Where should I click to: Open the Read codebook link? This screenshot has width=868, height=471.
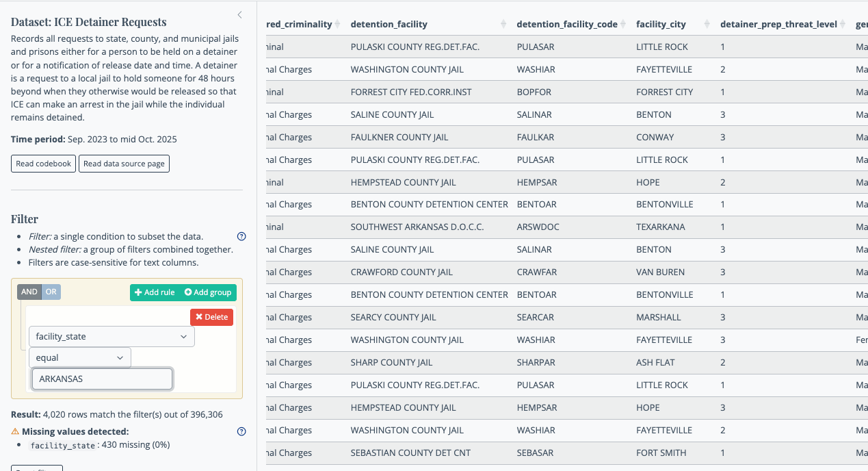(x=43, y=164)
